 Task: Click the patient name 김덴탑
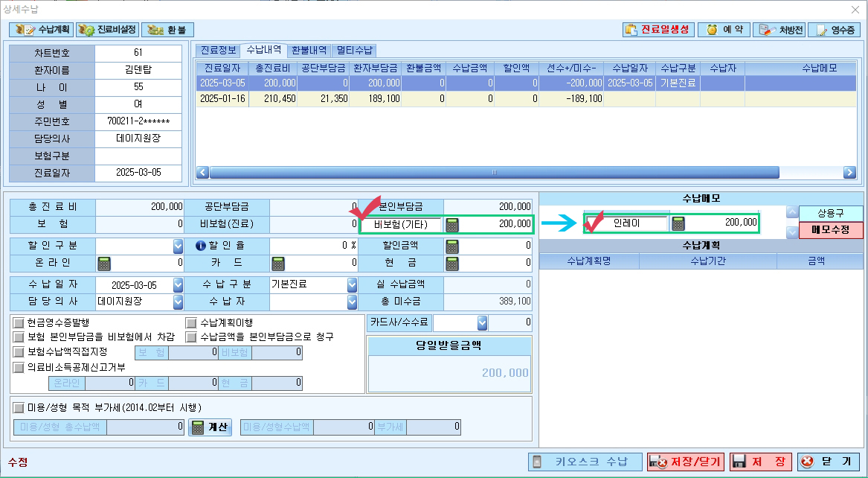pos(138,70)
